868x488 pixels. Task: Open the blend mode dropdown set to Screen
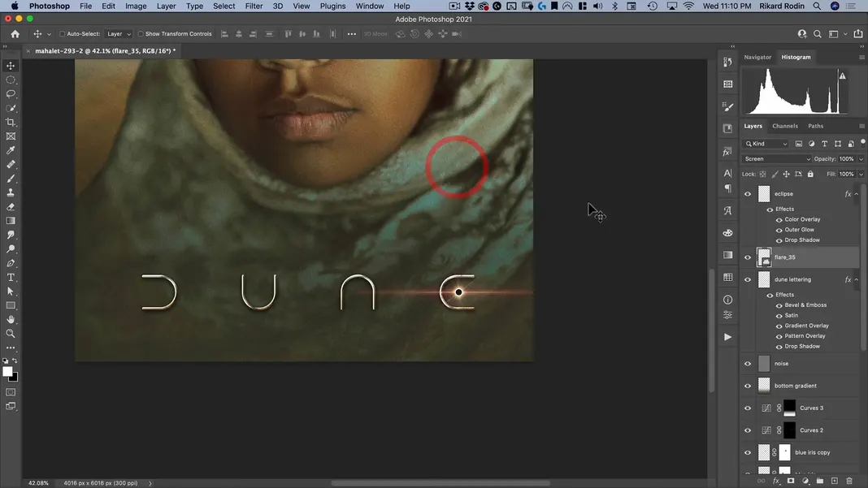(777, 159)
